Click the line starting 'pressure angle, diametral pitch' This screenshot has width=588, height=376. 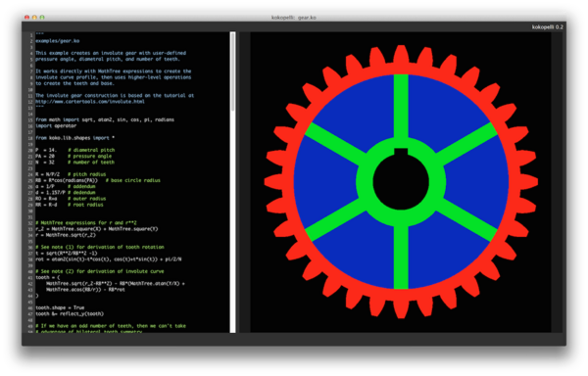(x=108, y=59)
